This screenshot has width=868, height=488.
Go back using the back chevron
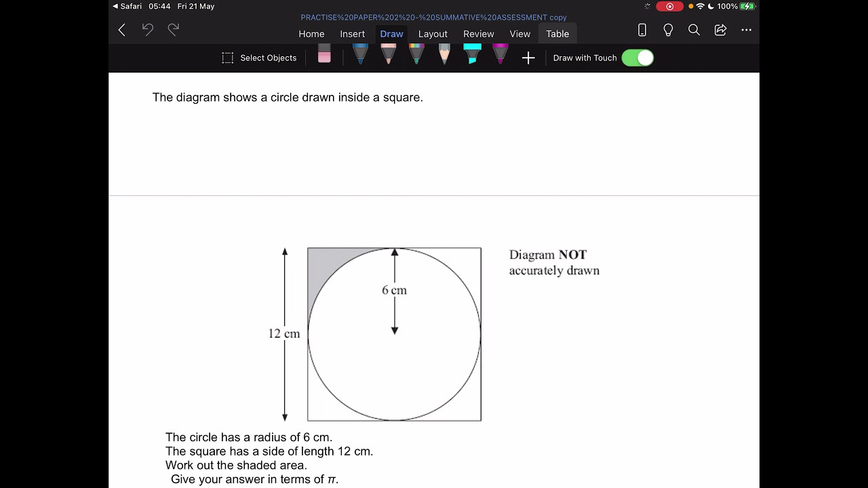pos(122,30)
